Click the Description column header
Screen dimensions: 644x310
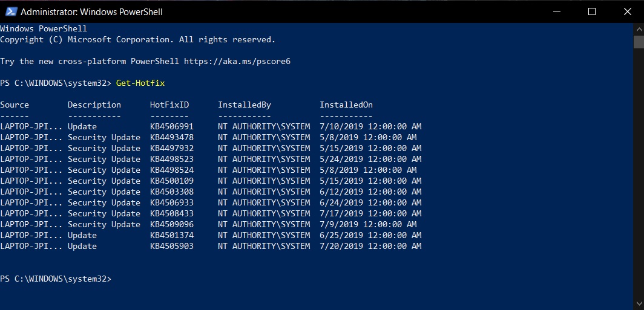tap(94, 105)
